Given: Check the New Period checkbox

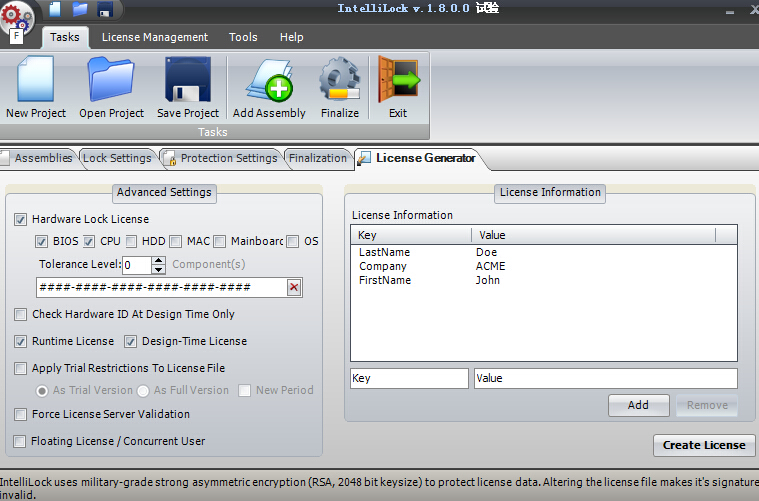Looking at the screenshot, I should click(244, 391).
